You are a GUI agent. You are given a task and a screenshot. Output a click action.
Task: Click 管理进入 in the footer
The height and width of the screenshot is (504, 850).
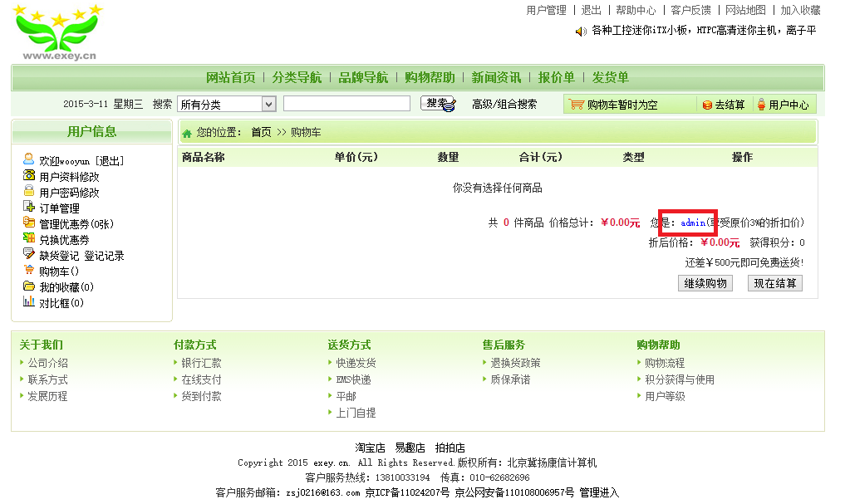coord(599,492)
